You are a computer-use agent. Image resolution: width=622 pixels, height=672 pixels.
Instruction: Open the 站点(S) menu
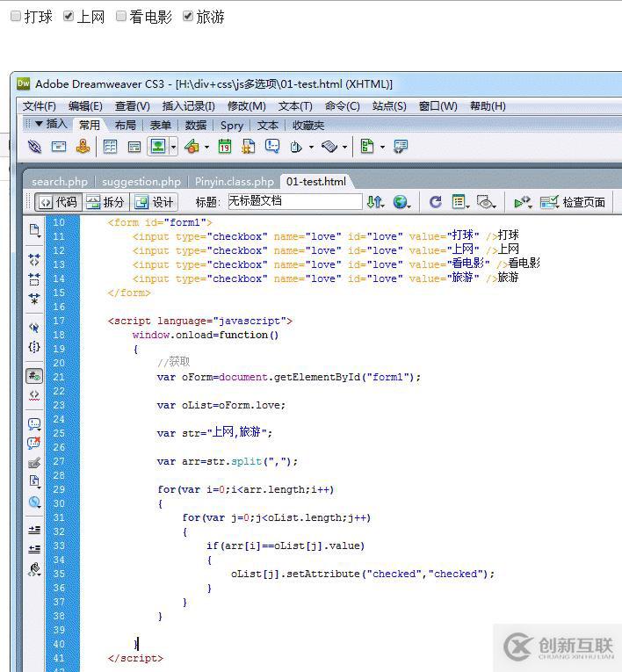(x=389, y=106)
